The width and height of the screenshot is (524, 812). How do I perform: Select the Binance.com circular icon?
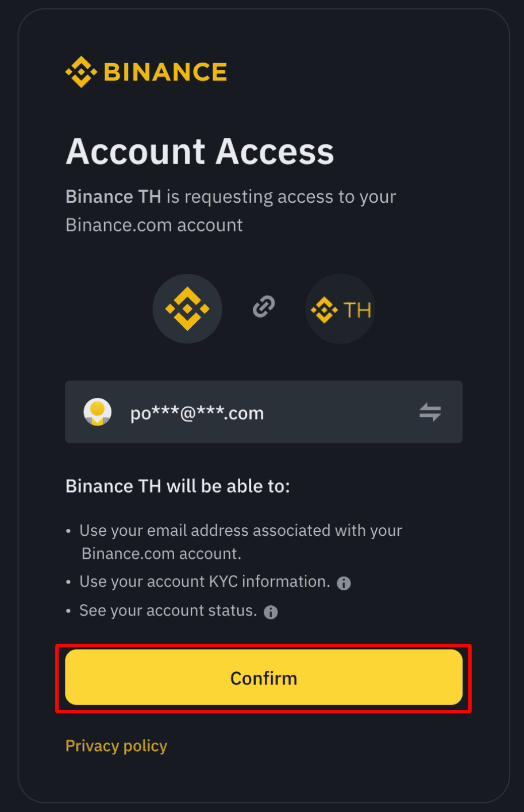(x=187, y=308)
